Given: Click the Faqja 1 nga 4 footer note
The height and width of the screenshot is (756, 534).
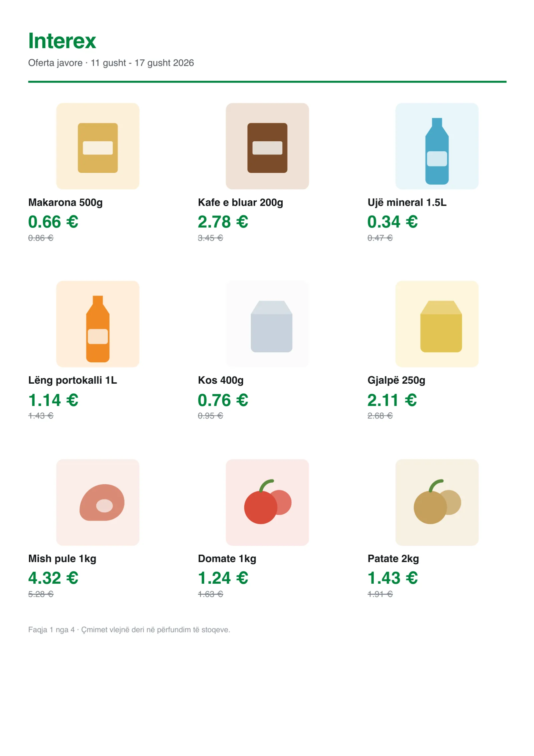Looking at the screenshot, I should click(129, 629).
